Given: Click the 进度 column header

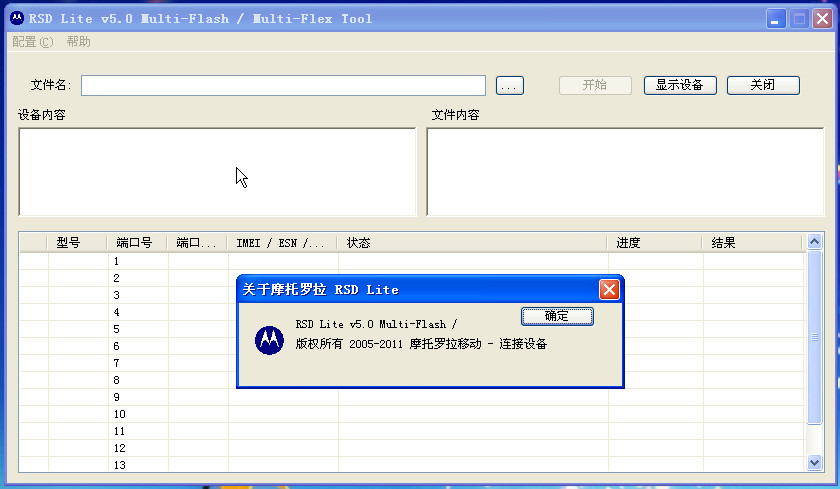Looking at the screenshot, I should (654, 243).
